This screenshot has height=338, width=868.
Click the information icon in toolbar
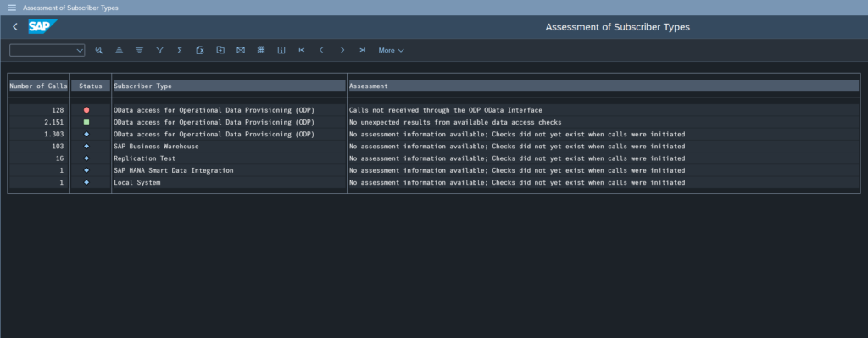(x=281, y=50)
